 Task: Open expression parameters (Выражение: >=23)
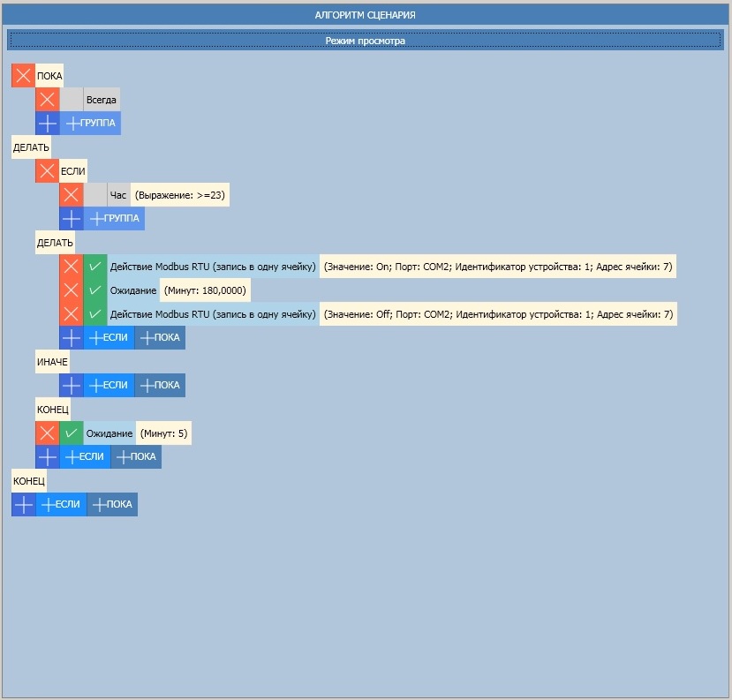(x=180, y=194)
